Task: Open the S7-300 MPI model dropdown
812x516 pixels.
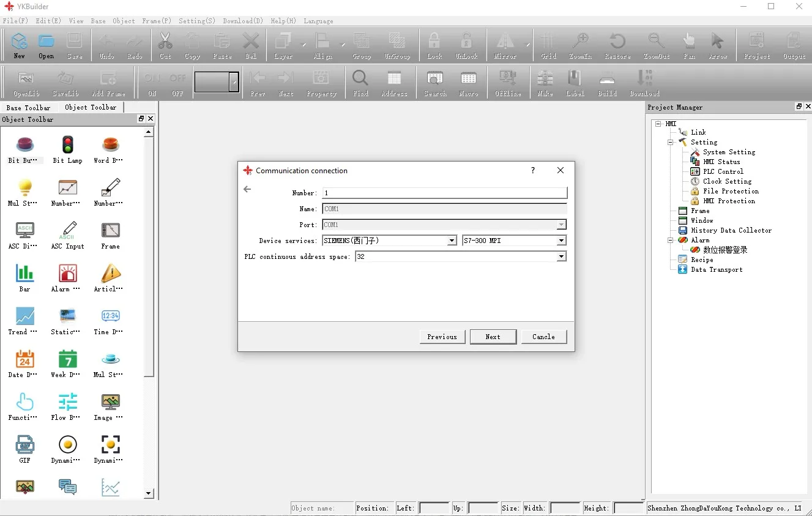Action: click(x=561, y=241)
